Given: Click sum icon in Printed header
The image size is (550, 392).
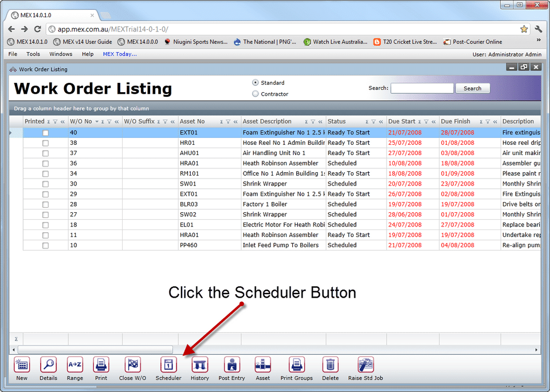Looking at the screenshot, I should (x=48, y=121).
